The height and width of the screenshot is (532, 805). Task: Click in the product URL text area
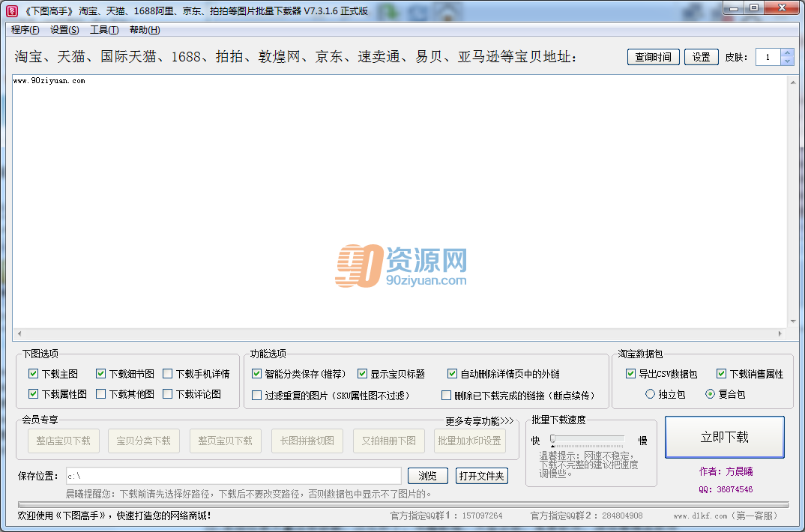pos(400,202)
